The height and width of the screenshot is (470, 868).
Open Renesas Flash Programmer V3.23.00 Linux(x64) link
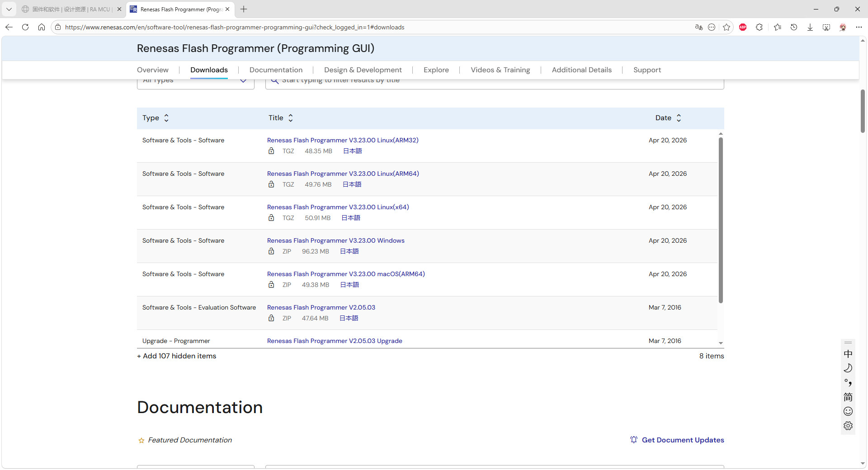coord(338,207)
